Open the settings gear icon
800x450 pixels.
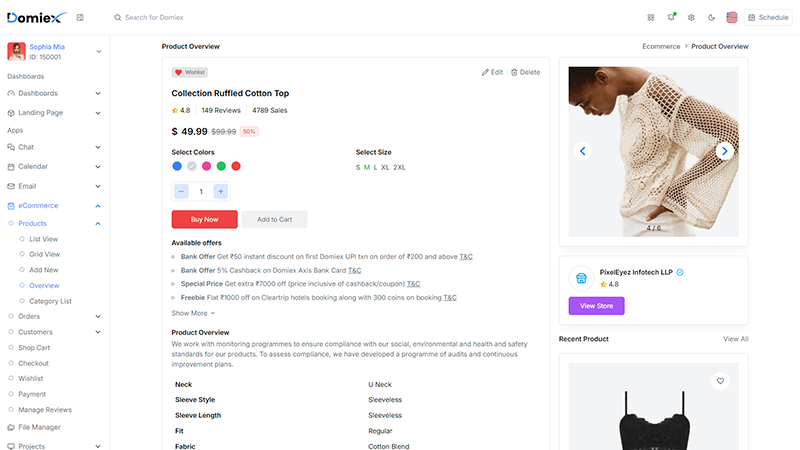point(691,17)
